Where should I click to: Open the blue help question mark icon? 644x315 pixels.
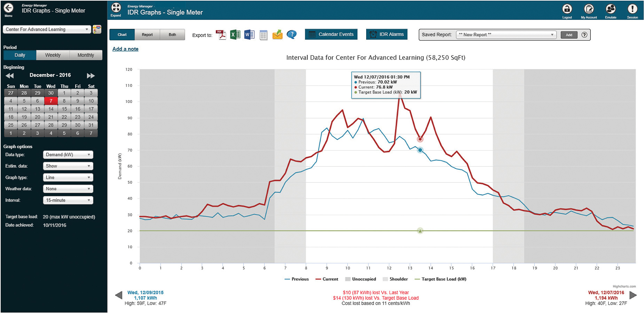(292, 34)
